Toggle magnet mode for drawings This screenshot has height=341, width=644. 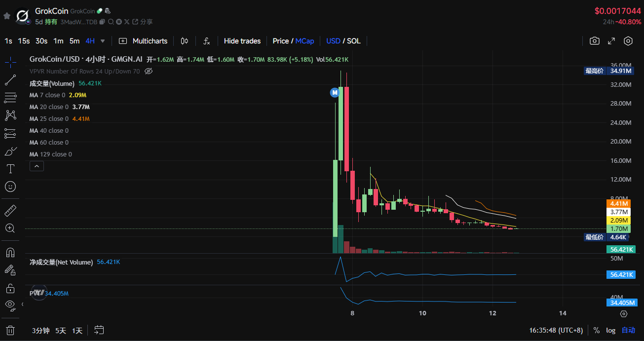pyautogui.click(x=10, y=253)
